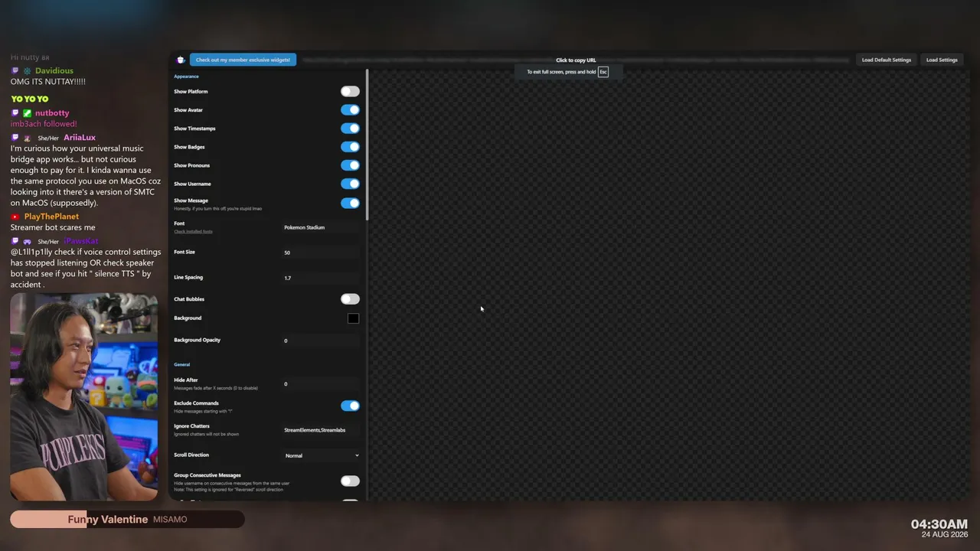The width and height of the screenshot is (980, 551).
Task: Click the Twitch icon beside nutbotty
Action: [15, 113]
